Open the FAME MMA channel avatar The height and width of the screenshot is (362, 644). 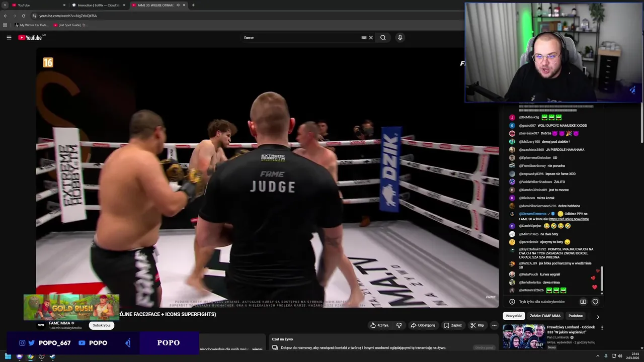(41, 325)
